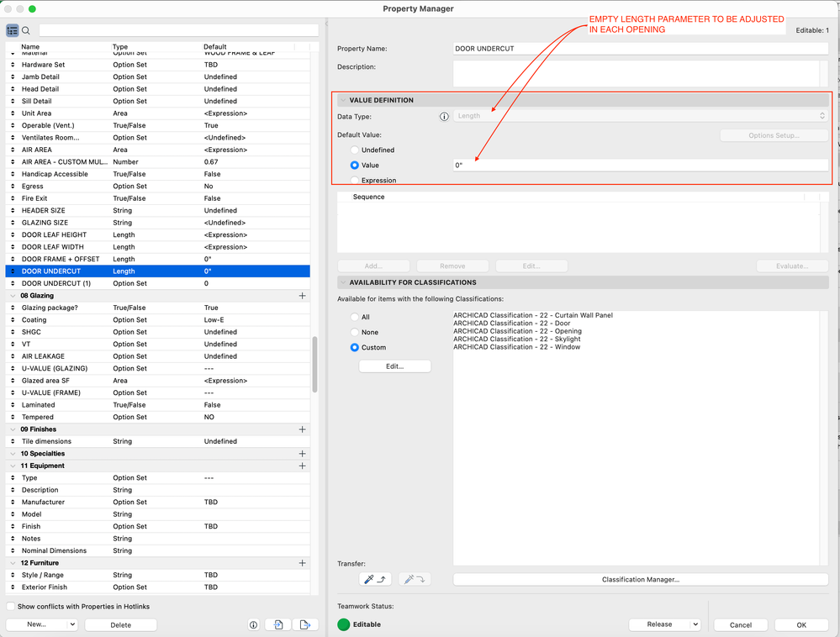Click the default Value 0" field
This screenshot has width=840, height=637.
(641, 166)
